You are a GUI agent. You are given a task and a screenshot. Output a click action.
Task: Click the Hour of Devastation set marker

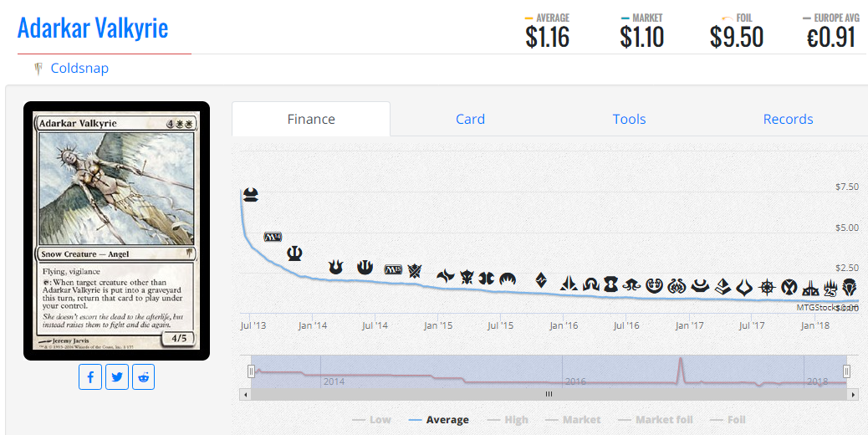(744, 287)
